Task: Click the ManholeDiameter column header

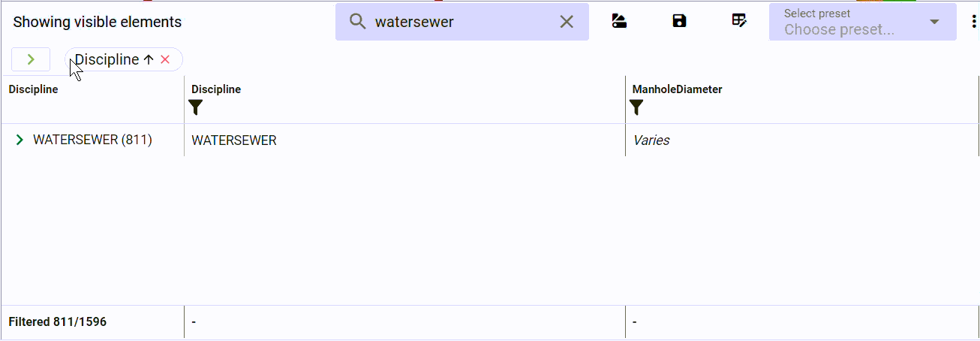Action: point(677,89)
